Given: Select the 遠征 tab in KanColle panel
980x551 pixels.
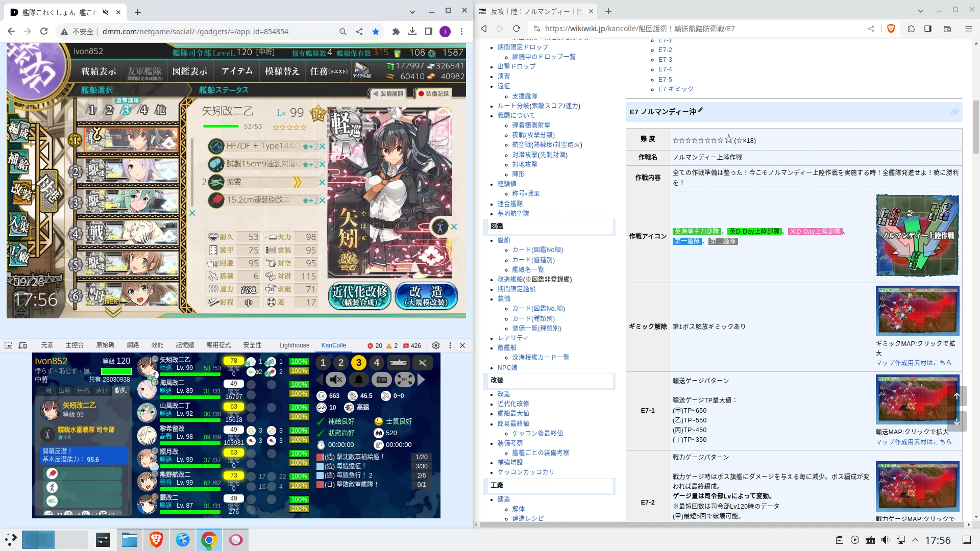Looking at the screenshot, I should pyautogui.click(x=102, y=390).
